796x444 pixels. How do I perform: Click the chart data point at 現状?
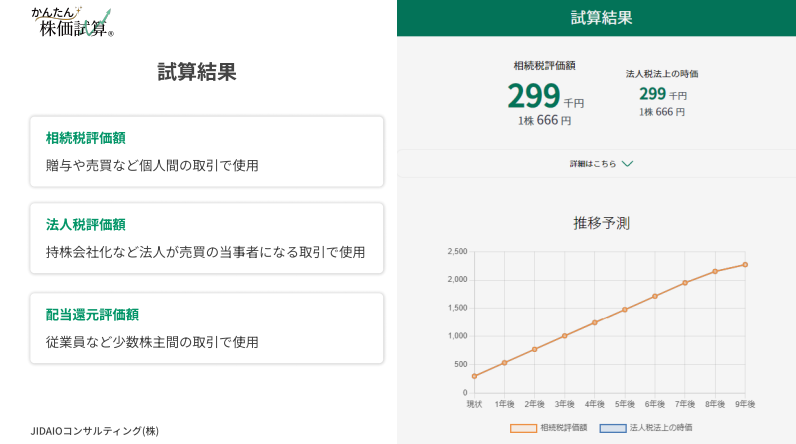[474, 376]
